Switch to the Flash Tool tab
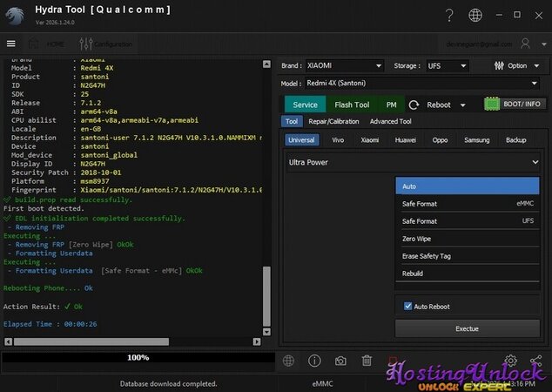The height and width of the screenshot is (392, 552). 352,105
